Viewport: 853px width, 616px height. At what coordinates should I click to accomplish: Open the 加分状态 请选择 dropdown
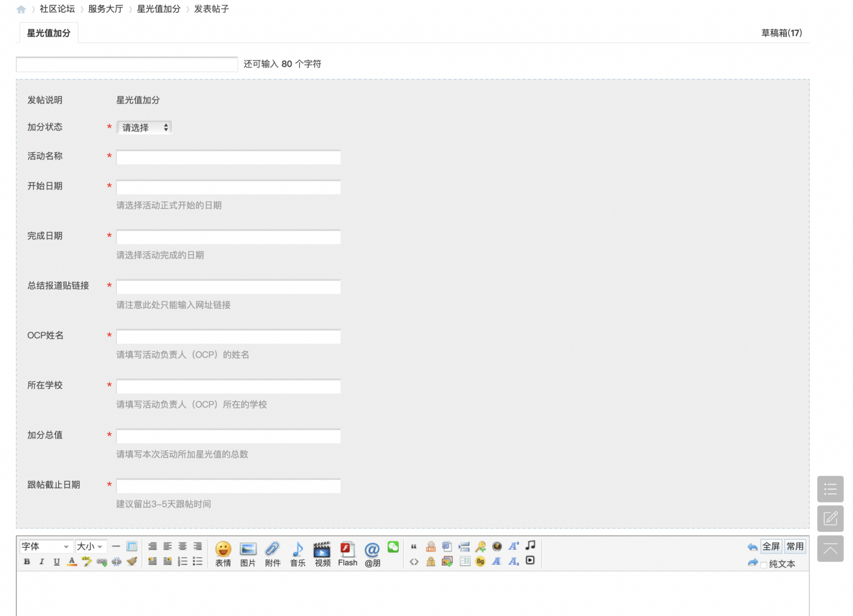144,127
